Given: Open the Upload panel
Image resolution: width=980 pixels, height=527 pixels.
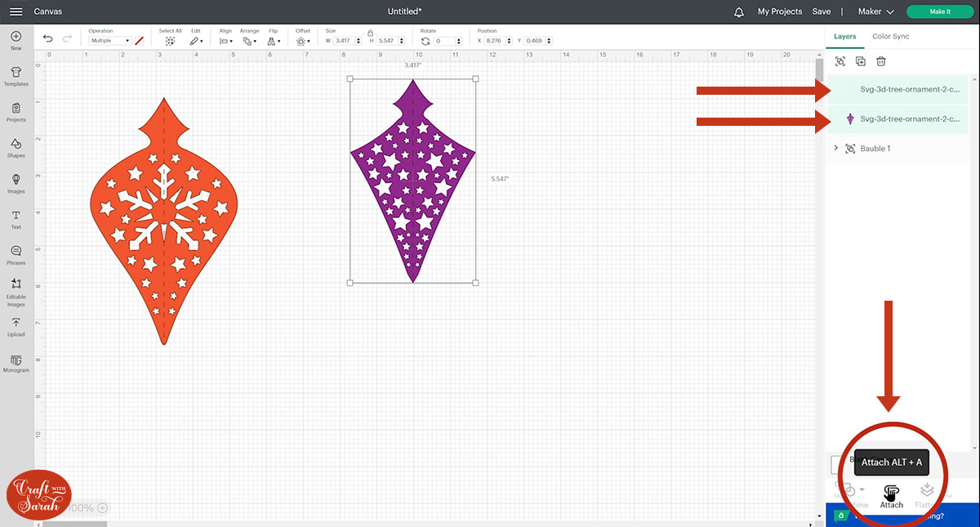Looking at the screenshot, I should pos(16,326).
